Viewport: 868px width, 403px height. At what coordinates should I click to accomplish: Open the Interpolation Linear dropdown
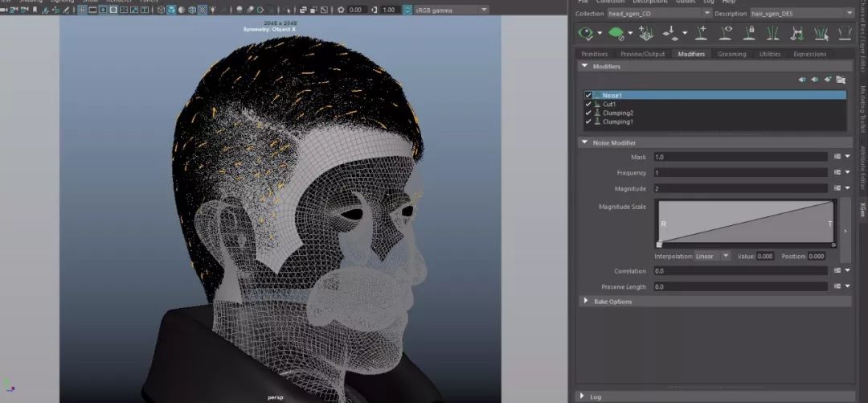tap(713, 256)
